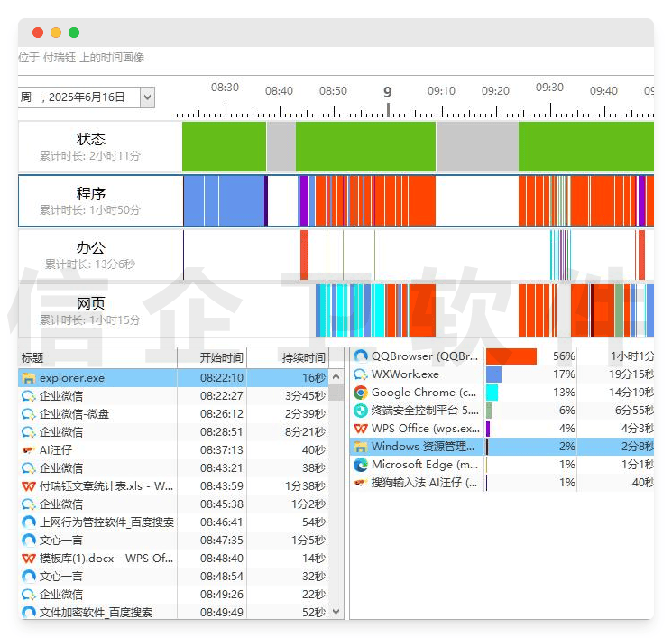Viewport: 672px width, 638px height.
Task: Click the 9 o'clock marker on timeline ruler
Action: coord(388,92)
